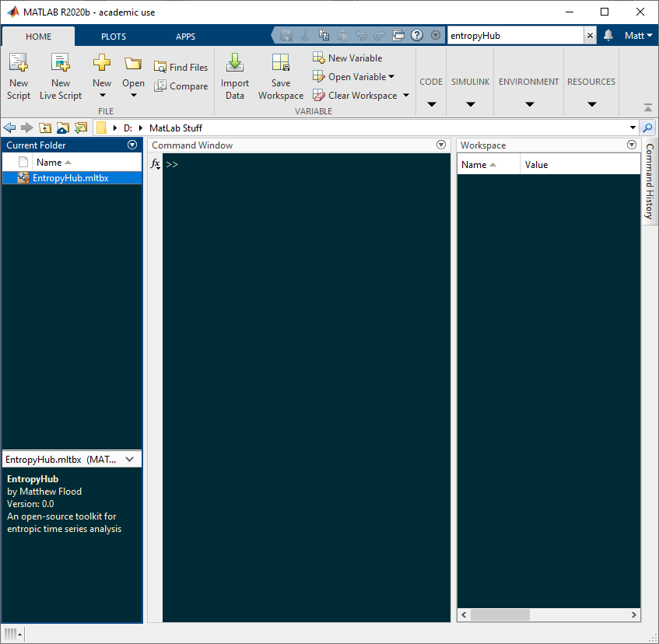Click the Compare files tool
Image resolution: width=659 pixels, height=644 pixels.
coord(181,86)
